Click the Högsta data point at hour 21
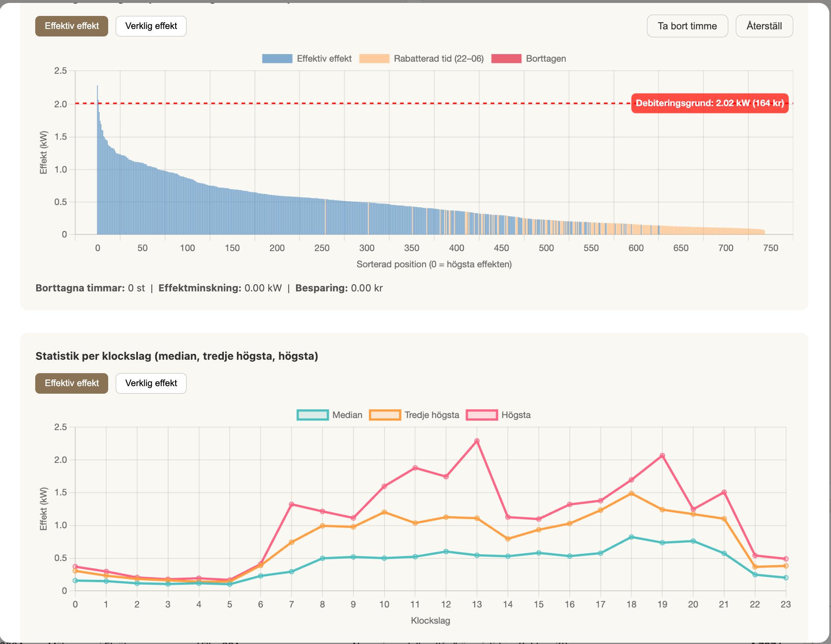831x644 pixels. 724,492
